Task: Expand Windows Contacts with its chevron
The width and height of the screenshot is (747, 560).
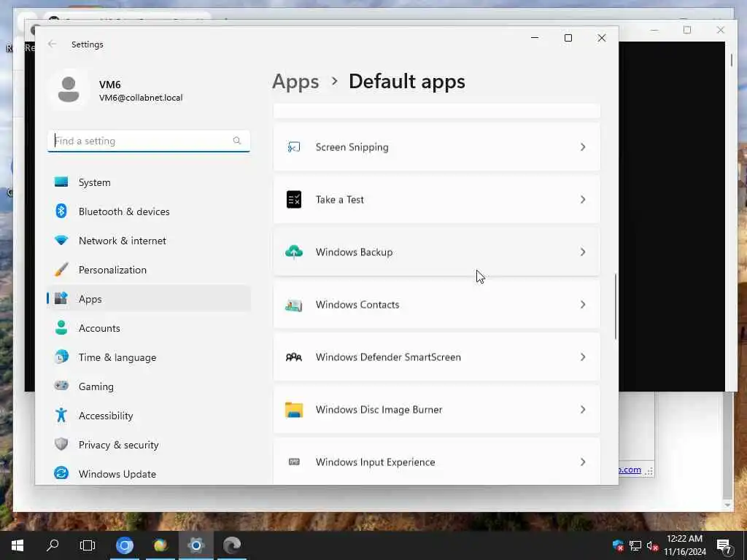Action: point(583,305)
